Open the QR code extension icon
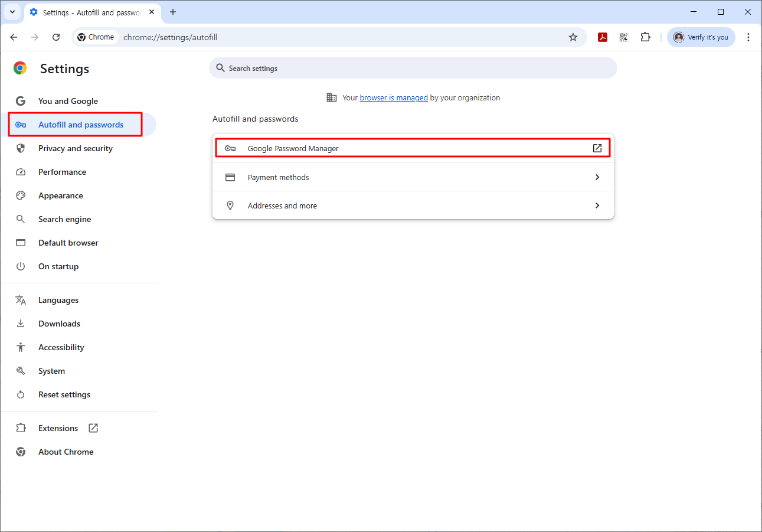762x532 pixels. click(624, 37)
